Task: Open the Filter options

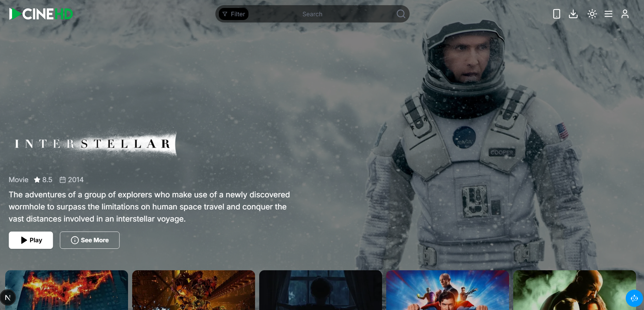Action: (x=234, y=14)
